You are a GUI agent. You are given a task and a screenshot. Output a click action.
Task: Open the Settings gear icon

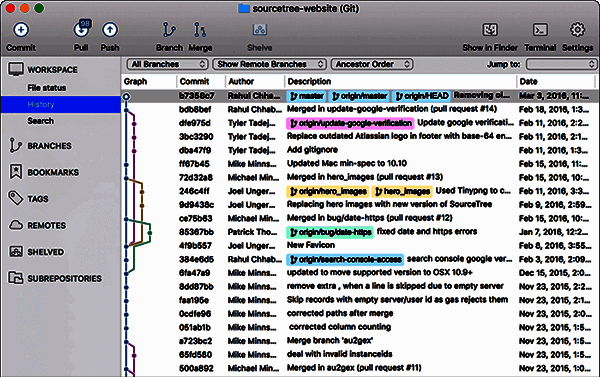pyautogui.click(x=577, y=29)
